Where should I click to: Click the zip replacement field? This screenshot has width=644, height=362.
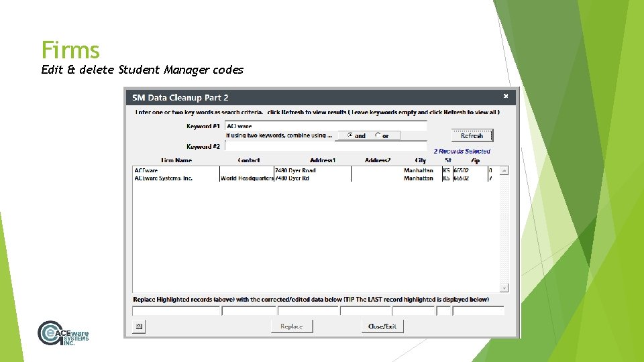(x=478, y=310)
